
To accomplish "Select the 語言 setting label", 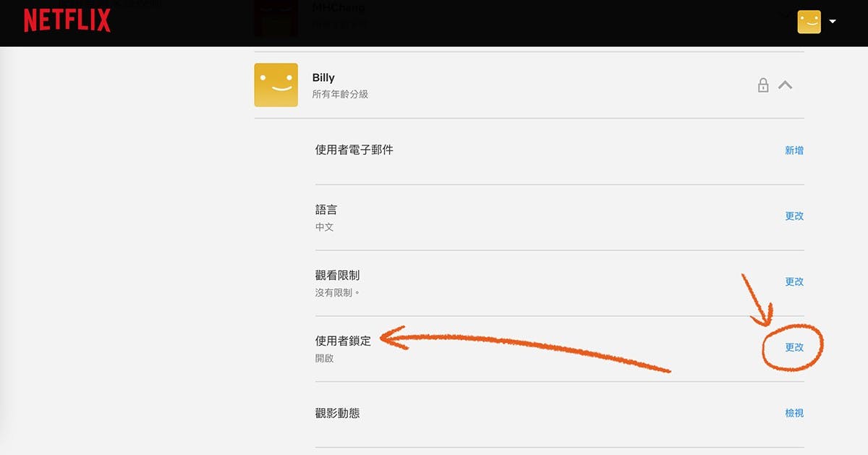I will tap(326, 210).
